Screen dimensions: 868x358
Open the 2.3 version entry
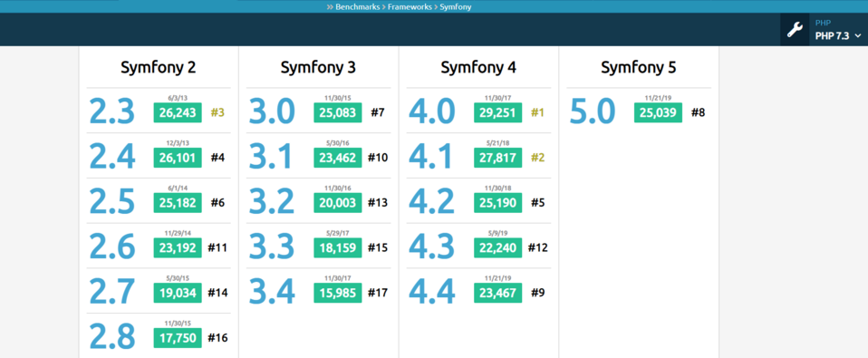(x=111, y=111)
